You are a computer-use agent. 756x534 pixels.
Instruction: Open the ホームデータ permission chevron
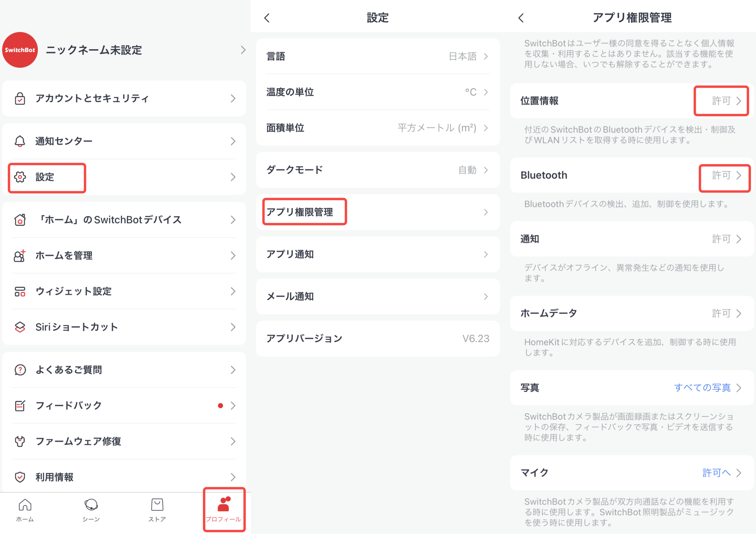point(739,313)
